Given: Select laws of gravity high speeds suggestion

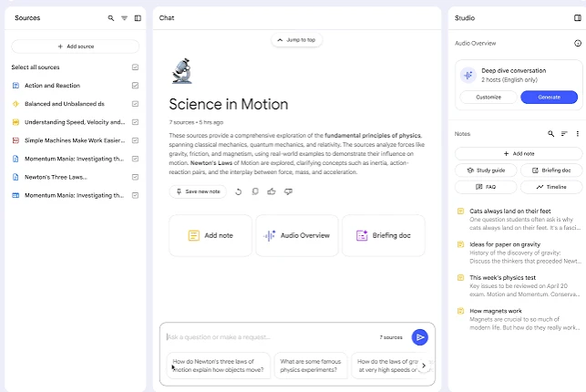Looking at the screenshot, I should 387,366.
